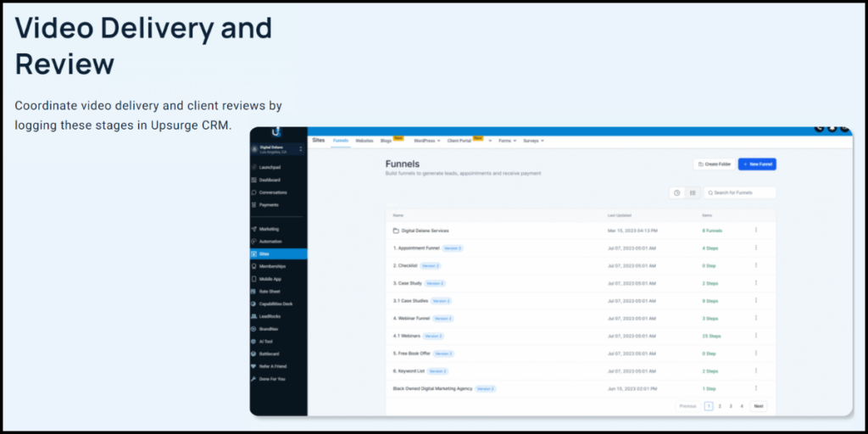This screenshot has width=868, height=434.
Task: Click the Upsurge logo in sidebar
Action: click(x=277, y=133)
